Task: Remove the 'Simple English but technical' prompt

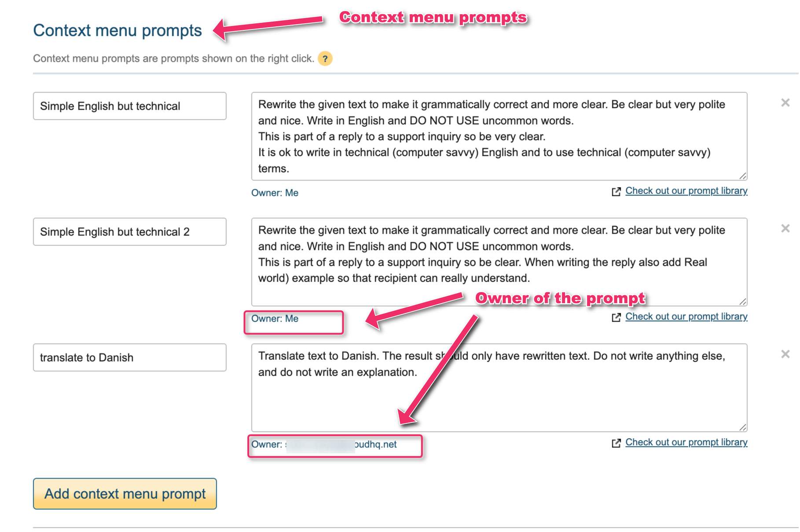Action: (785, 103)
